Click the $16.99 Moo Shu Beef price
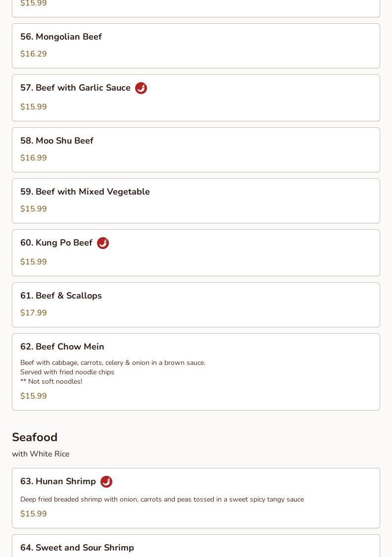Screen dimensions: 392x557 pos(33,158)
